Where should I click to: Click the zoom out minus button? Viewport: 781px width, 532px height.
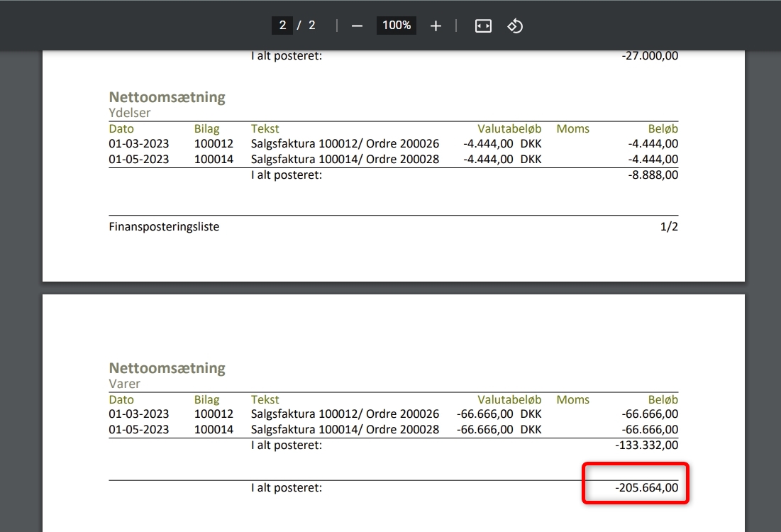tap(357, 26)
